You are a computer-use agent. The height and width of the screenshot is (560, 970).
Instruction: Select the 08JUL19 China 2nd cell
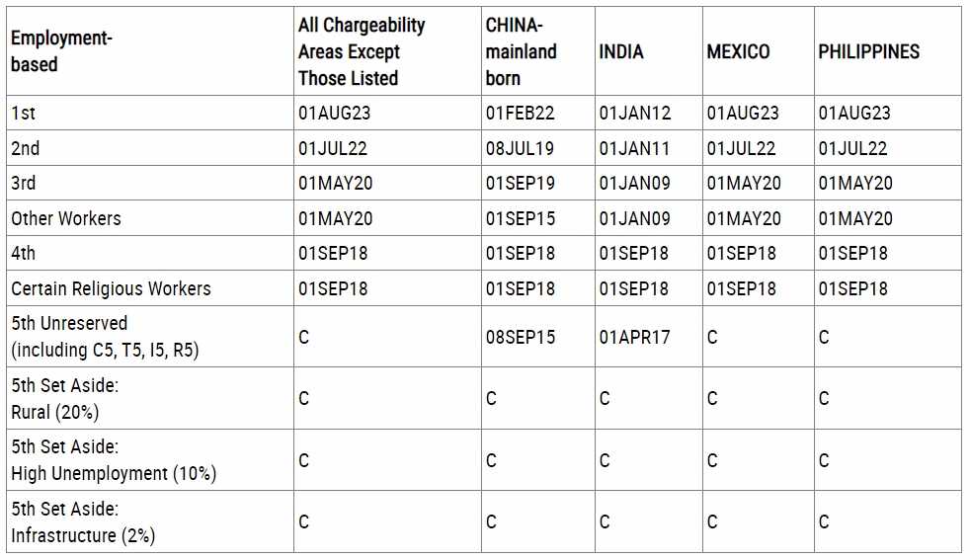pos(520,148)
